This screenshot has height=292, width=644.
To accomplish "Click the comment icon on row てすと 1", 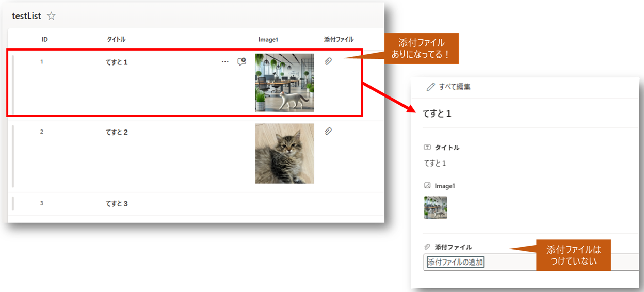I will 242,62.
